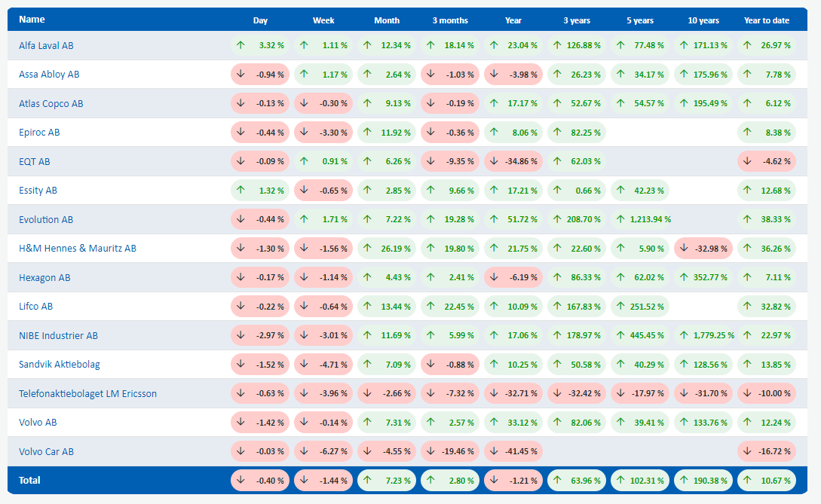
Task: Click the H&M Hennes & Mauritz AB link
Action: coord(78,249)
